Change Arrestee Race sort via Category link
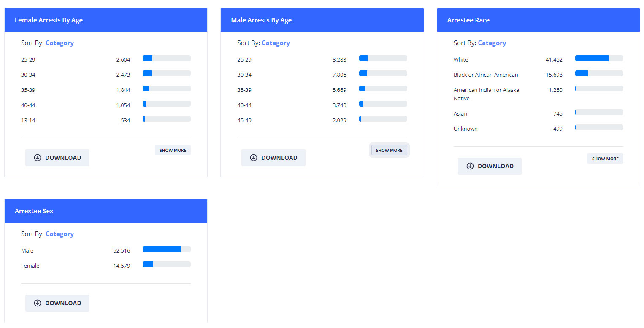The height and width of the screenshot is (328, 644). coord(492,43)
